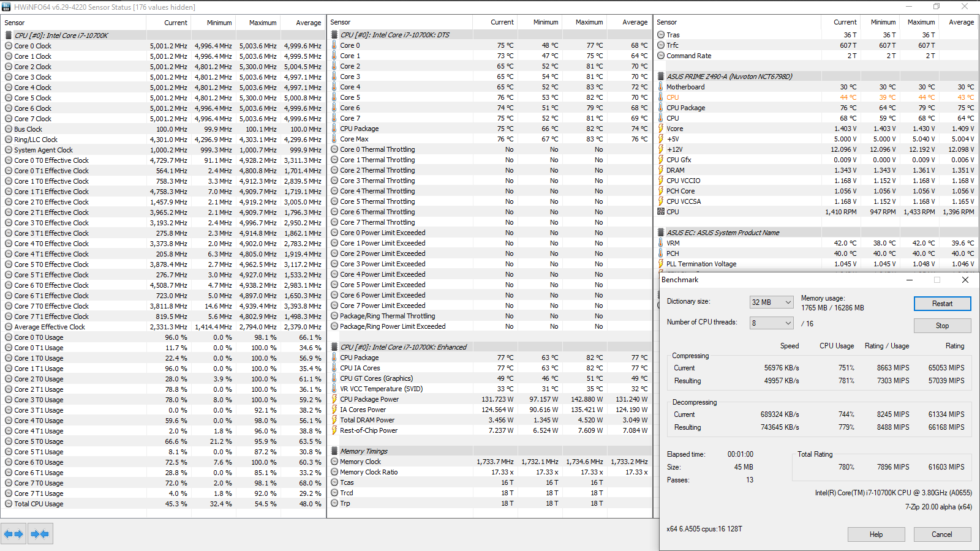Click the icon beside Command Rate

pyautogui.click(x=661, y=56)
